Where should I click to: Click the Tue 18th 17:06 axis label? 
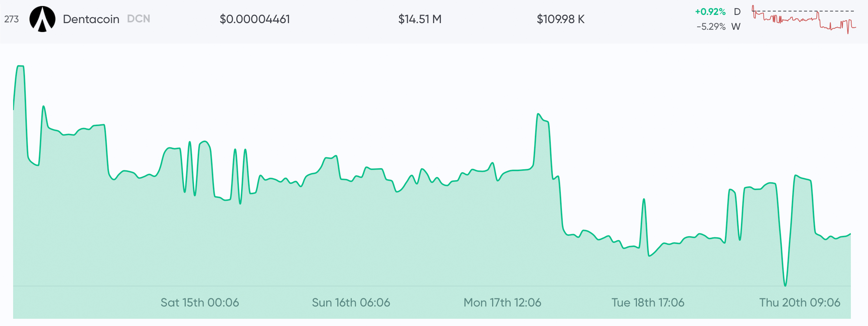[x=648, y=302]
